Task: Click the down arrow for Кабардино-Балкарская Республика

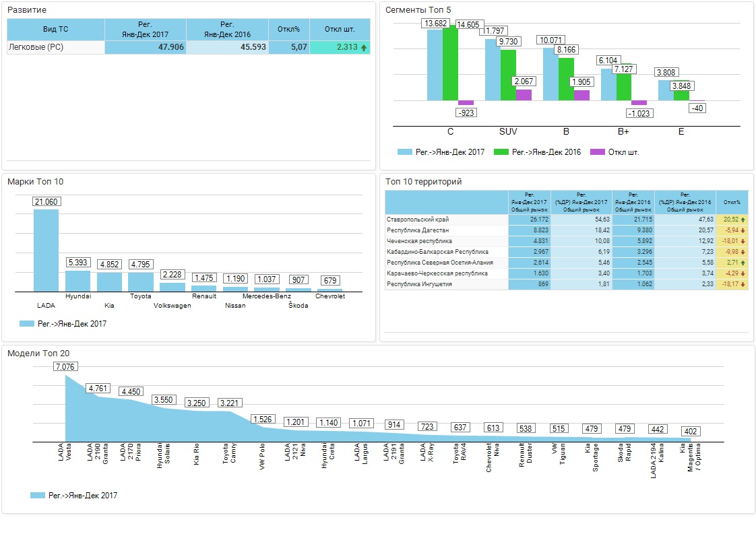Action: (x=743, y=252)
